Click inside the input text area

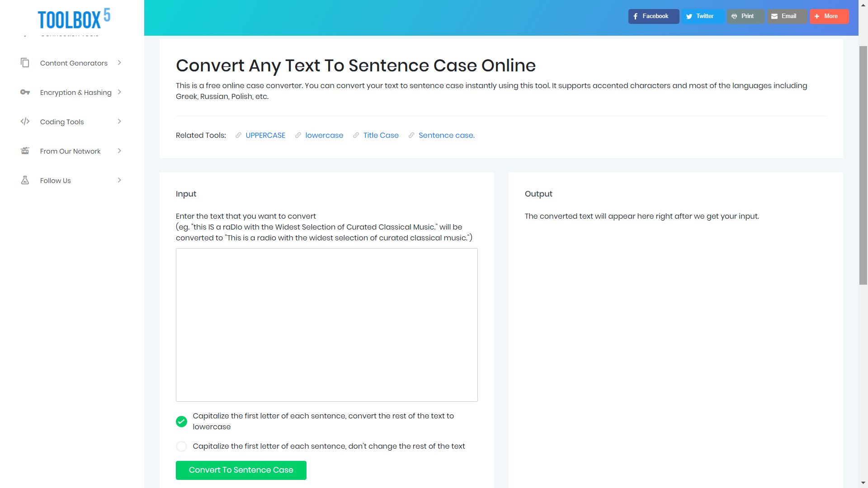[x=326, y=324]
